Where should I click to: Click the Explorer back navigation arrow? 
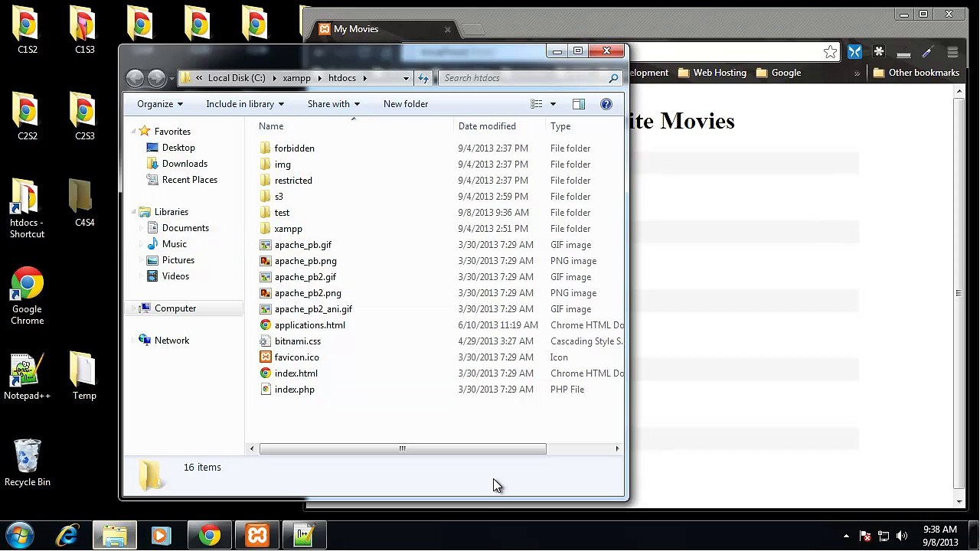pyautogui.click(x=135, y=78)
